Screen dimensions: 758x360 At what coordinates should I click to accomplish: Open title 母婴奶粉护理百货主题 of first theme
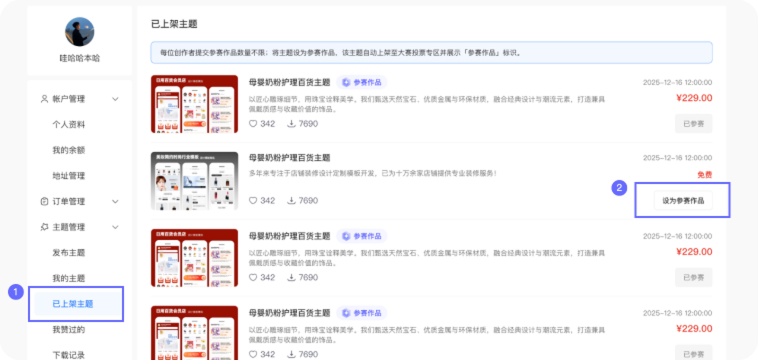click(290, 83)
